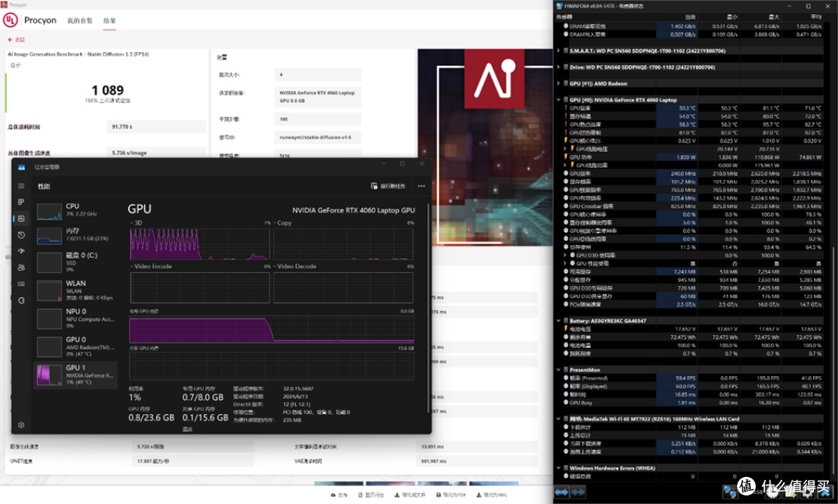Click the Task Manager vertical scrollbar

[x=428, y=308]
